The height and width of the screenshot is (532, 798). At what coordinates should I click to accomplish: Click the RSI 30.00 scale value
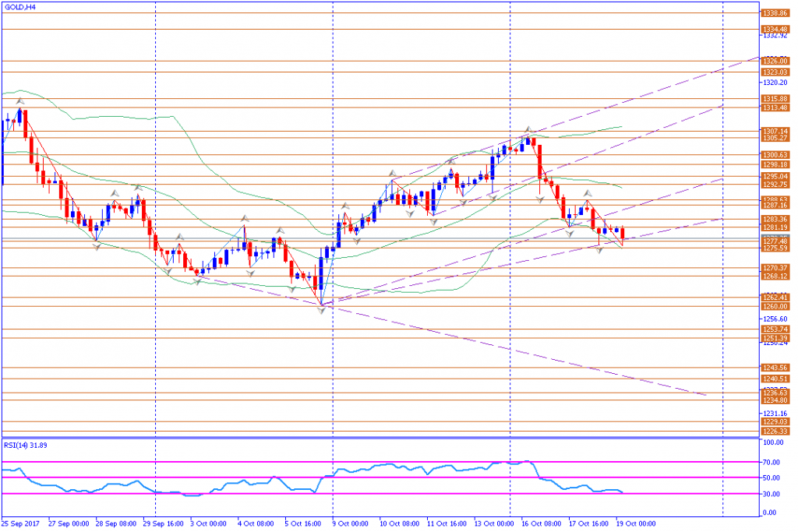coord(772,494)
